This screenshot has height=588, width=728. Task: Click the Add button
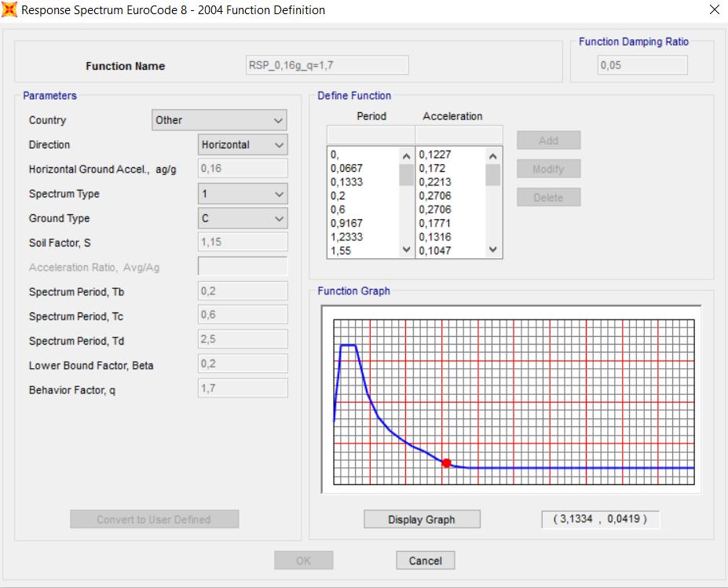pos(549,141)
